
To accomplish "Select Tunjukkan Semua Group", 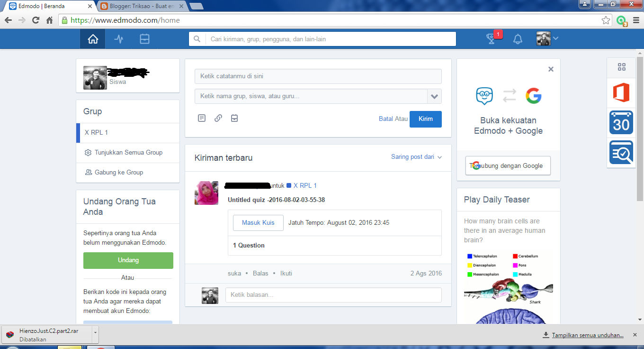I will [128, 153].
